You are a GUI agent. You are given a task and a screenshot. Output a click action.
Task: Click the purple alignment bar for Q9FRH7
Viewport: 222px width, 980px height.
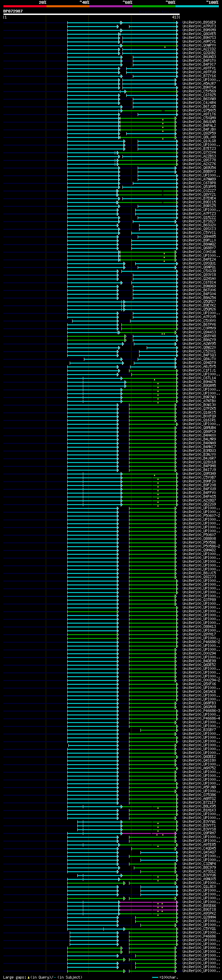click(149, 833)
